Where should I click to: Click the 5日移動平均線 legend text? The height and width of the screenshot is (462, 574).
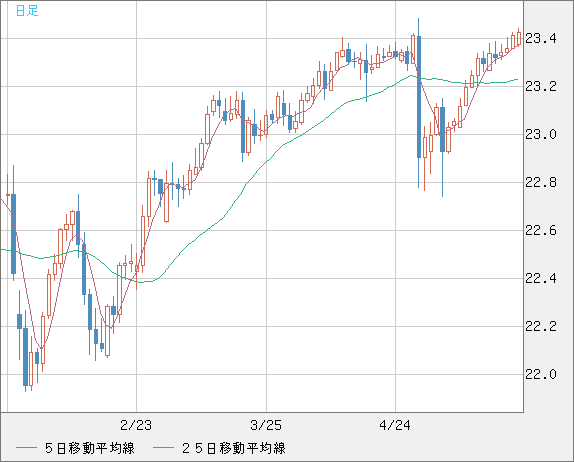[90, 448]
